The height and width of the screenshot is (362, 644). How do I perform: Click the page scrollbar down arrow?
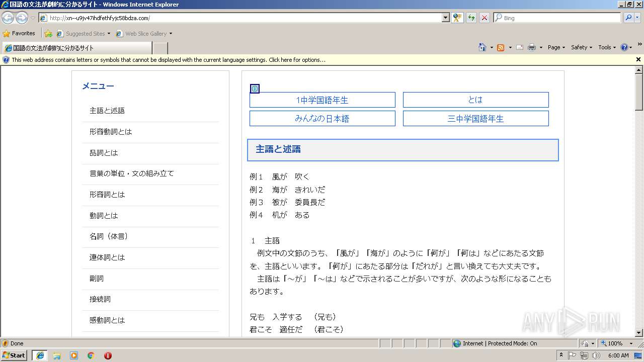[x=639, y=332]
